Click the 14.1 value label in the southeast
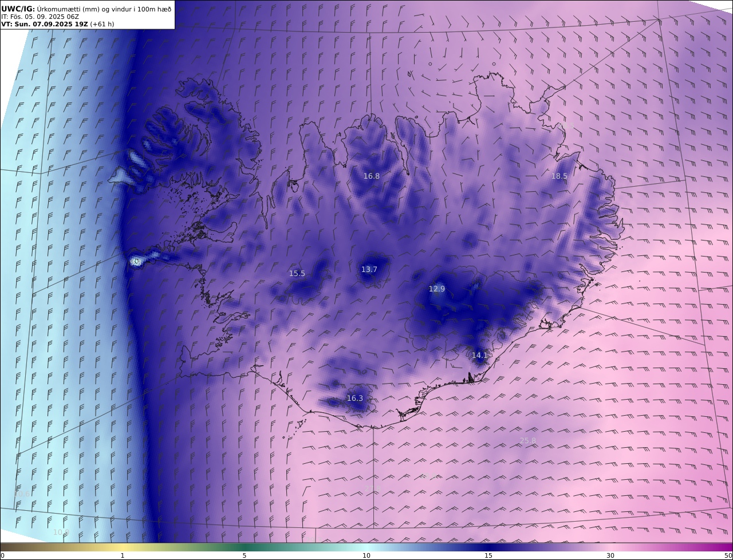This screenshot has height=560, width=733. click(480, 356)
